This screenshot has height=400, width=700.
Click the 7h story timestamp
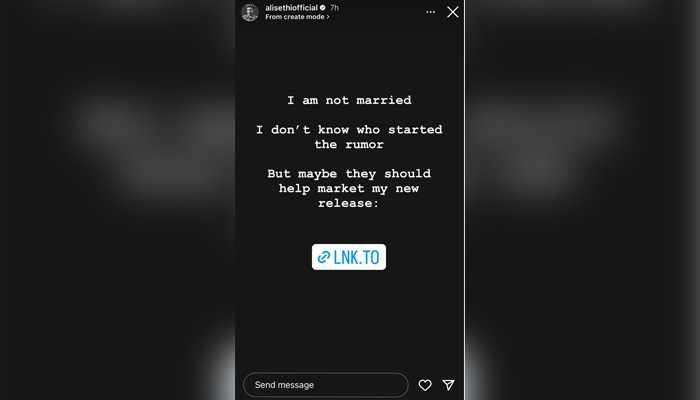(334, 8)
